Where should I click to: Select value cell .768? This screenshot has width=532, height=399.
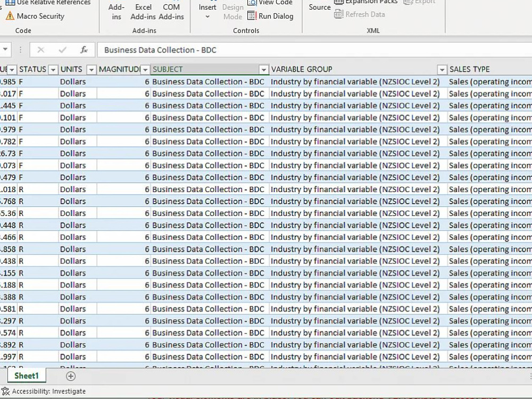coord(9,201)
